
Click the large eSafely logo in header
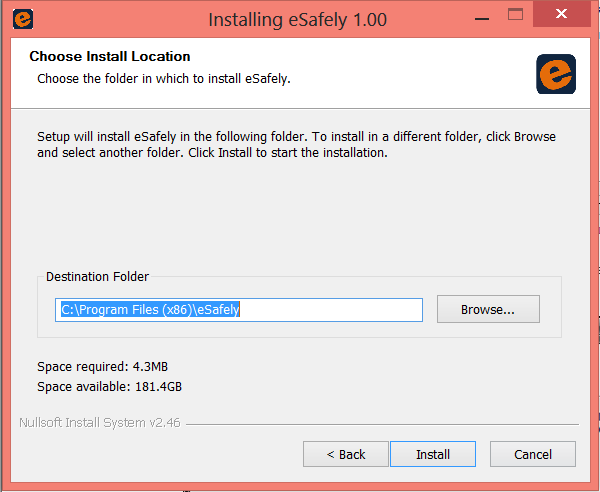click(x=556, y=74)
